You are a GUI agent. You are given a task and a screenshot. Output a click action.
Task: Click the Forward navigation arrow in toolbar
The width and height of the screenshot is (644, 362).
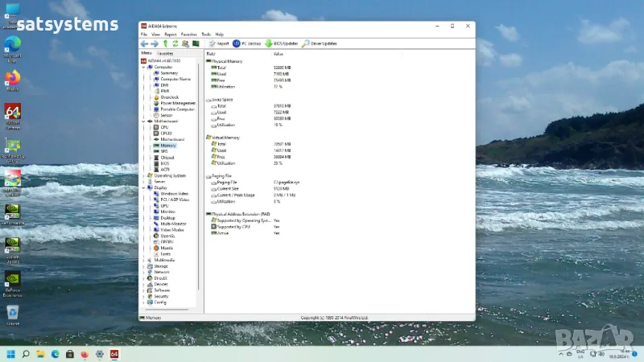(155, 43)
